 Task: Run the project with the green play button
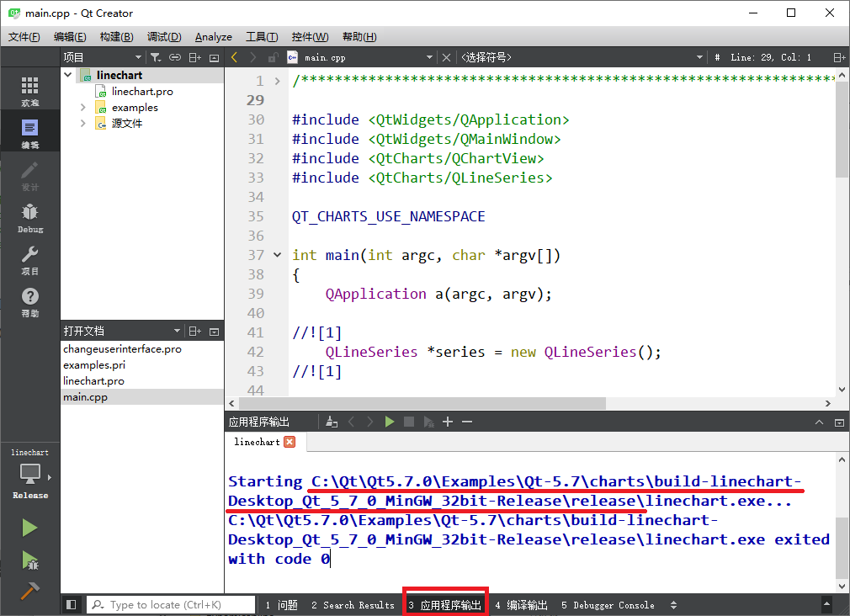coord(29,528)
